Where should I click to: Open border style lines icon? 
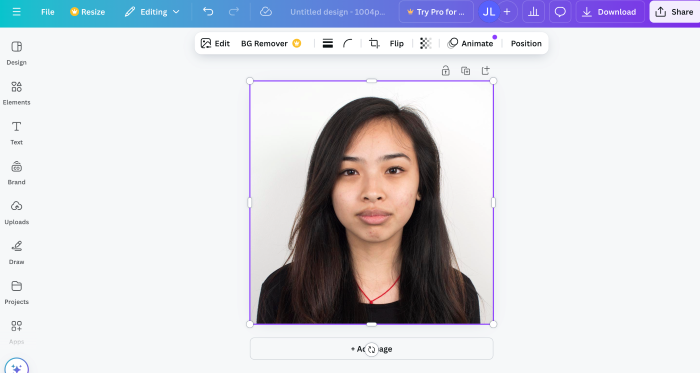[x=328, y=43]
